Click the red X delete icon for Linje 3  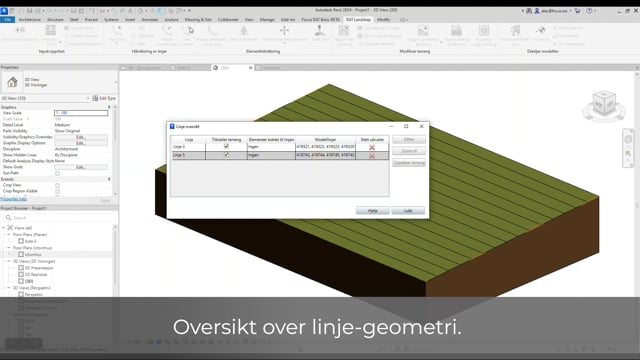coord(372,147)
